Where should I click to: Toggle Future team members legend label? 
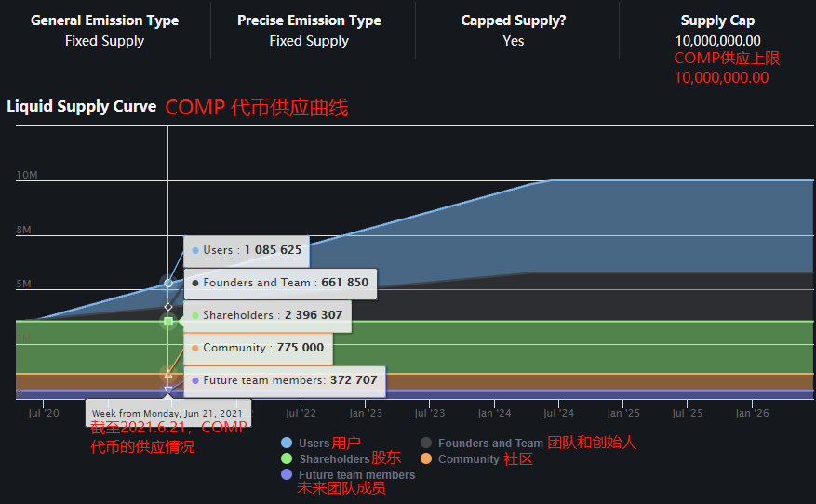(356, 475)
